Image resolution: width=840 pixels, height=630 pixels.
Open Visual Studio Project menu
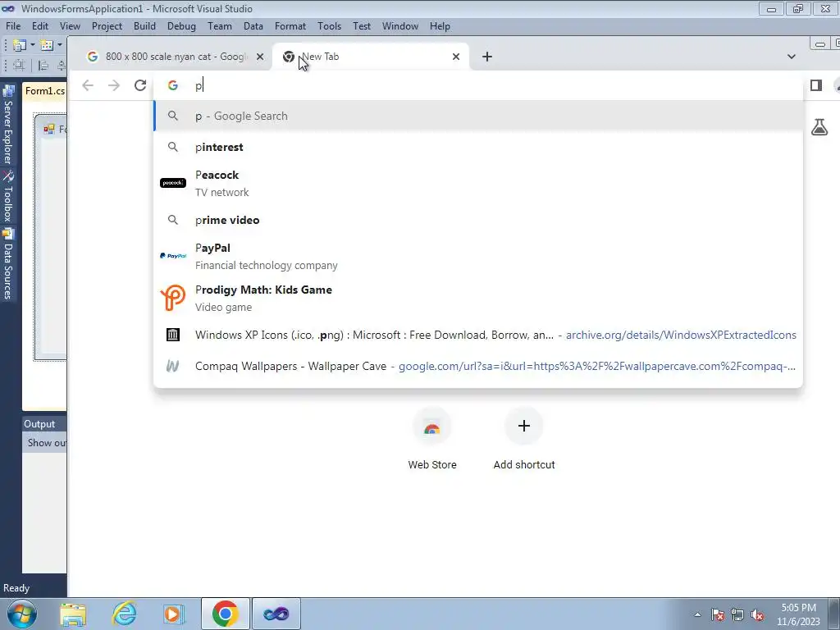[x=107, y=25]
